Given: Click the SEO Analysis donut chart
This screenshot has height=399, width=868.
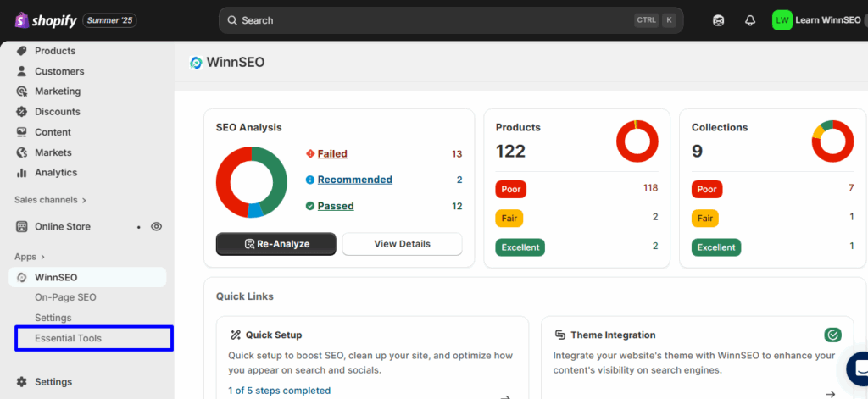Looking at the screenshot, I should point(251,182).
